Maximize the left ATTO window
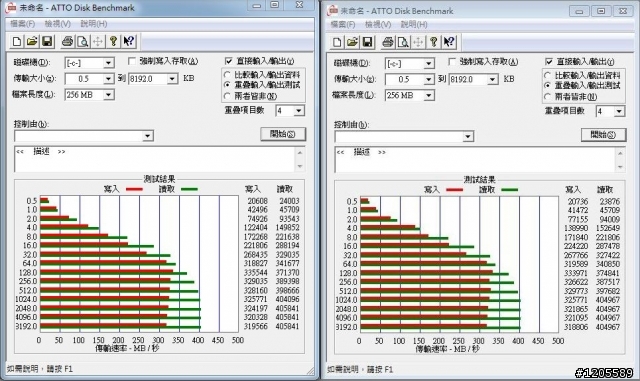Image resolution: width=640 pixels, height=381 pixels. click(275, 5)
